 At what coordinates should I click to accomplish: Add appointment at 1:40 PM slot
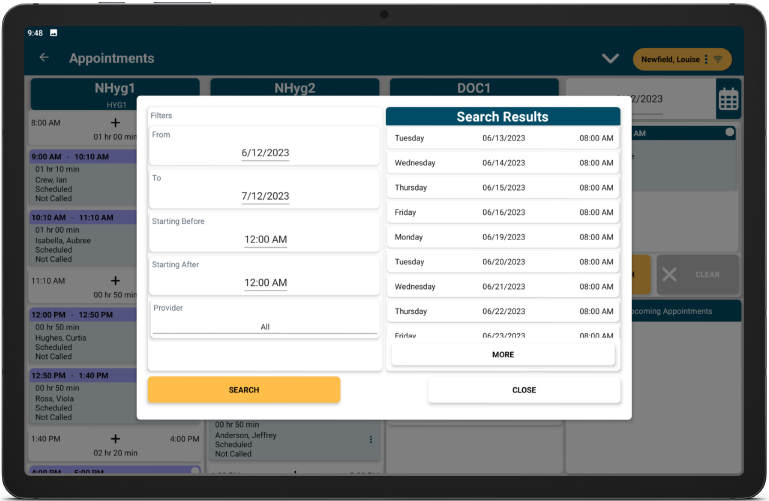pyautogui.click(x=115, y=439)
